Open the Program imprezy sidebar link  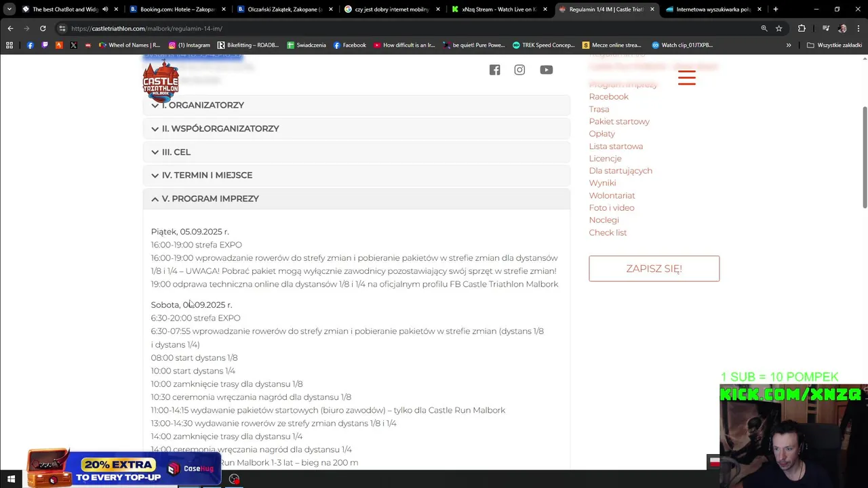pos(623,85)
